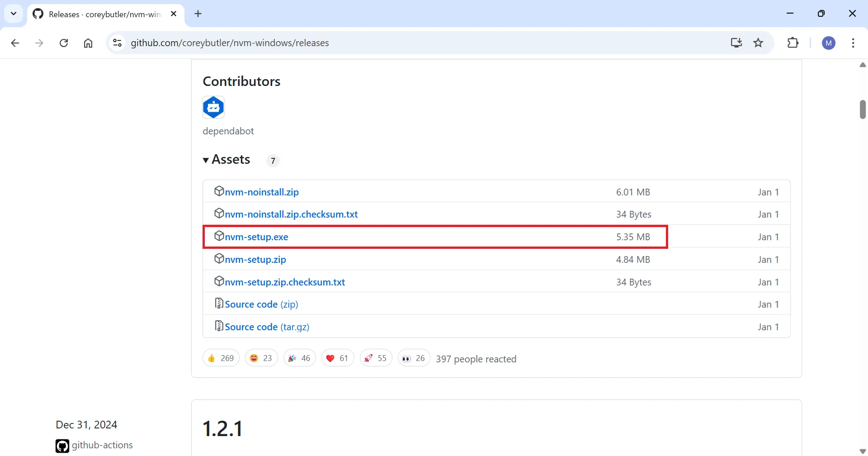The width and height of the screenshot is (868, 456).
Task: Click the package icon beside nvm-setup.zip
Action: click(x=219, y=258)
